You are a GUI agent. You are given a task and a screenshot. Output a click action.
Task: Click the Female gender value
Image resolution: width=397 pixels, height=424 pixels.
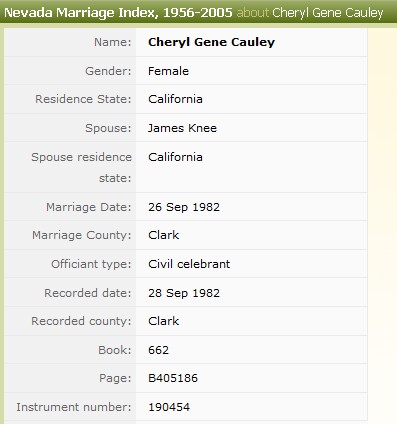(x=168, y=71)
